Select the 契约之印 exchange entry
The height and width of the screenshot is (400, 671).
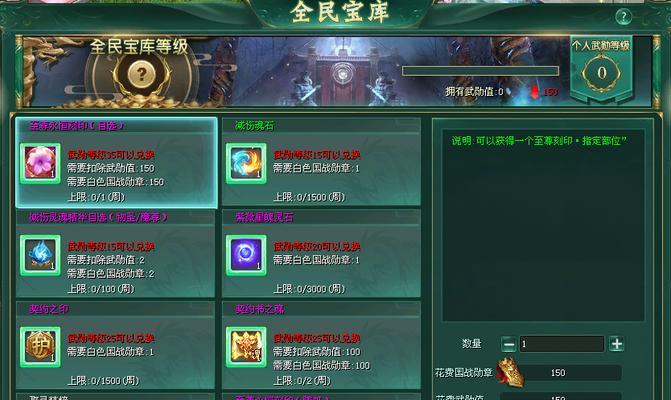tap(116, 346)
